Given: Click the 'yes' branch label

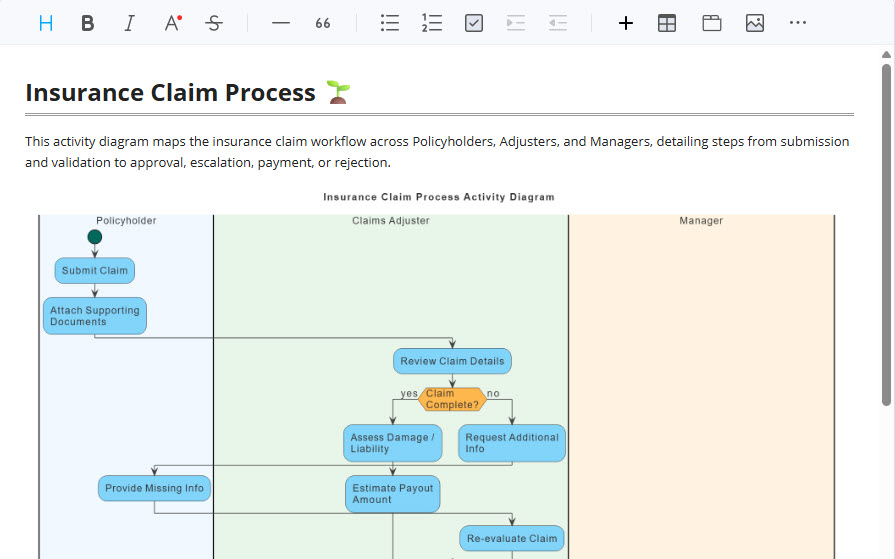Looking at the screenshot, I should click(409, 393).
